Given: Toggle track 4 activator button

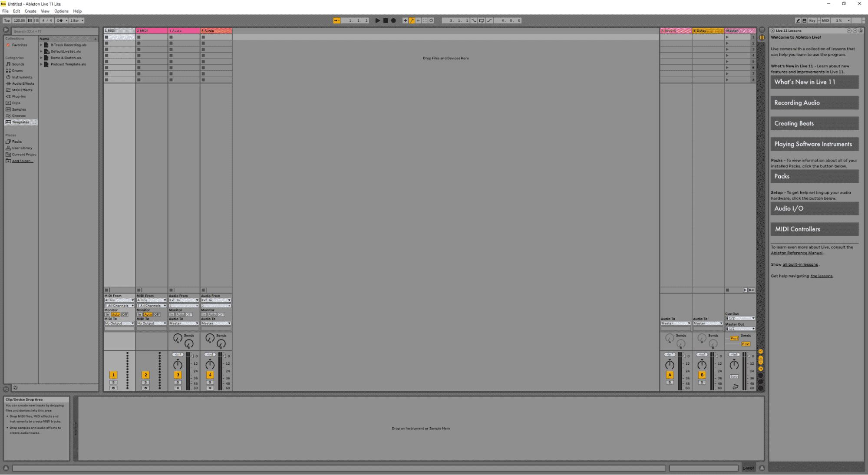Looking at the screenshot, I should pyautogui.click(x=210, y=375).
